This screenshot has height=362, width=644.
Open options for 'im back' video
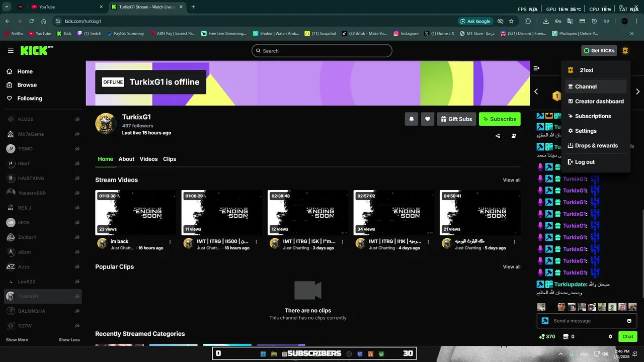[x=170, y=242]
